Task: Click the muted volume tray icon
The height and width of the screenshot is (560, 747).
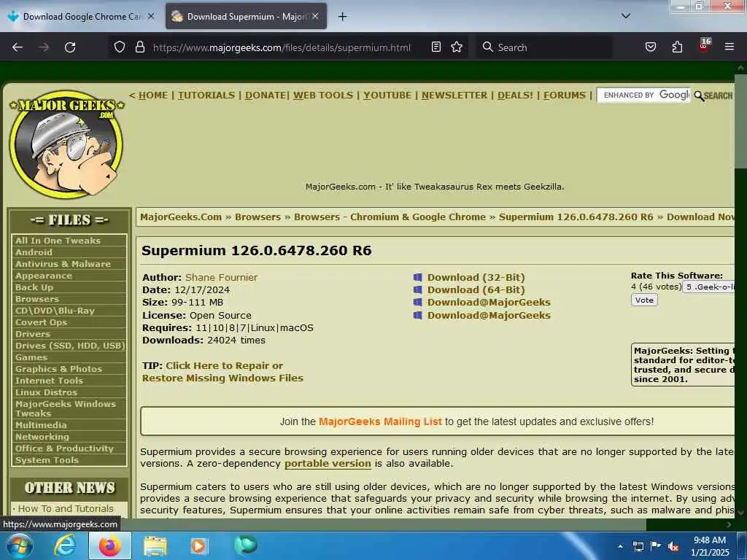Action: click(673, 546)
